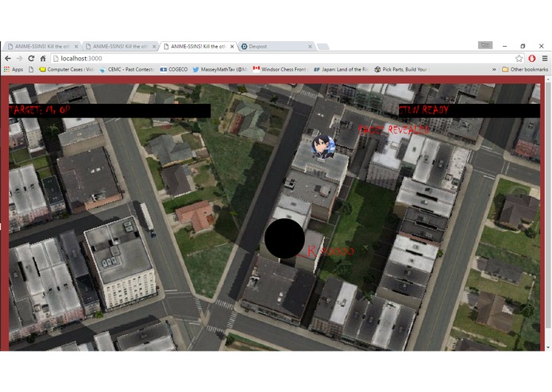This screenshot has height=392, width=552.
Task: Click the red Opera extension icon
Action: click(x=532, y=59)
